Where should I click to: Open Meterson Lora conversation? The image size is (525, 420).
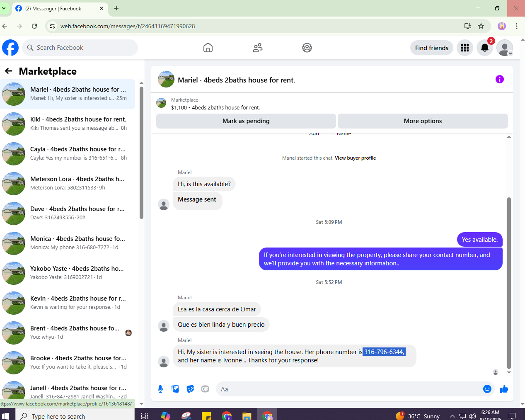68,184
